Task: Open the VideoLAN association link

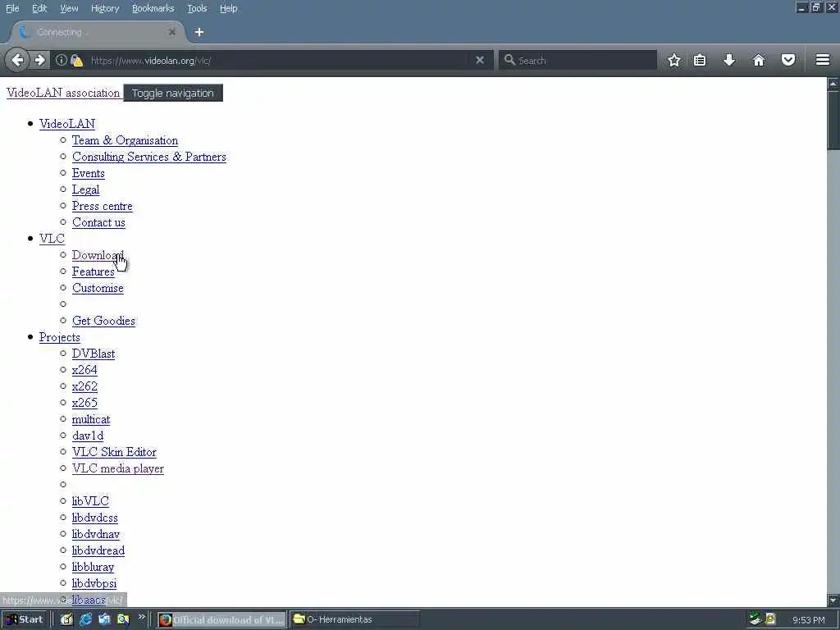Action: click(63, 93)
